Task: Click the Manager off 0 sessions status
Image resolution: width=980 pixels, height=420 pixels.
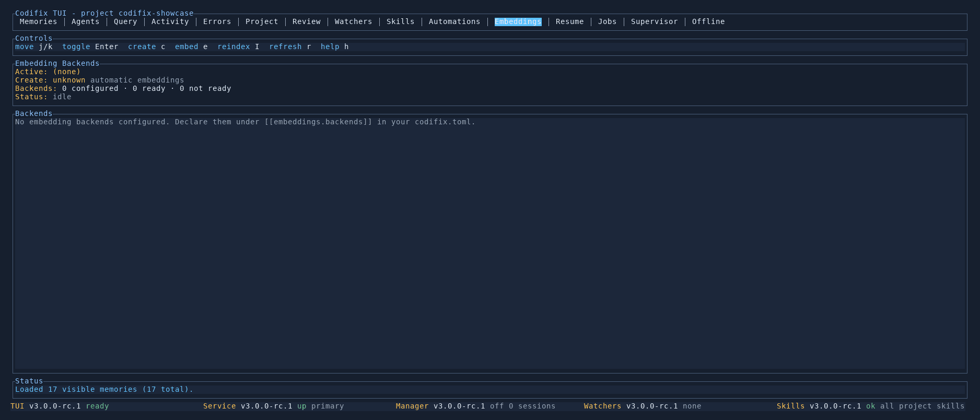Action: pyautogui.click(x=476, y=406)
